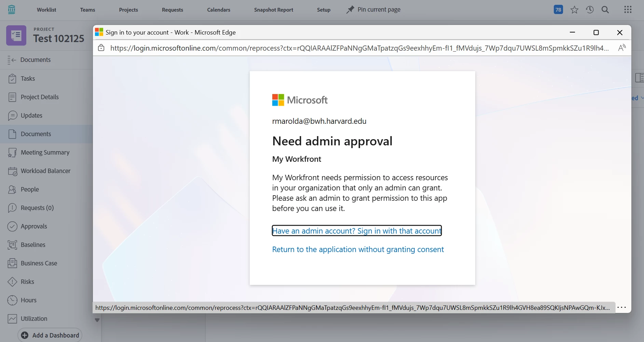Open Requests in top navigation
Viewport: 644px width, 342px height.
coord(173,10)
